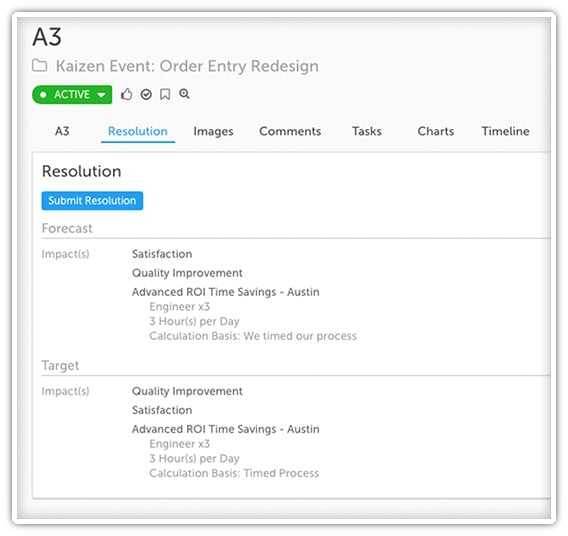The width and height of the screenshot is (568, 536).
Task: Click the Submit Resolution button
Action: (92, 201)
